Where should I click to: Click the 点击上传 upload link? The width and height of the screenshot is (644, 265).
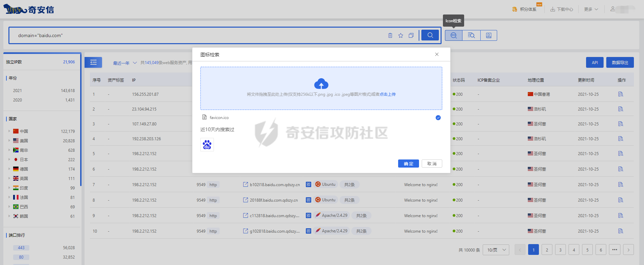(387, 94)
